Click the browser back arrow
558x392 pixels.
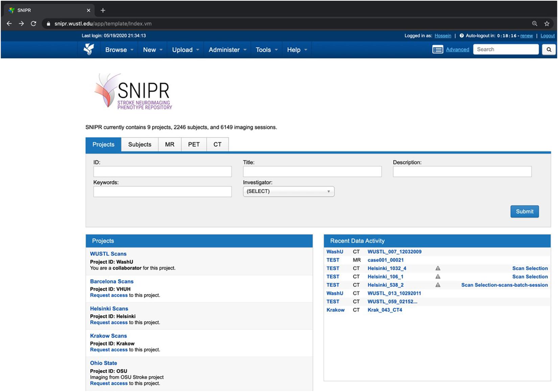(9, 24)
